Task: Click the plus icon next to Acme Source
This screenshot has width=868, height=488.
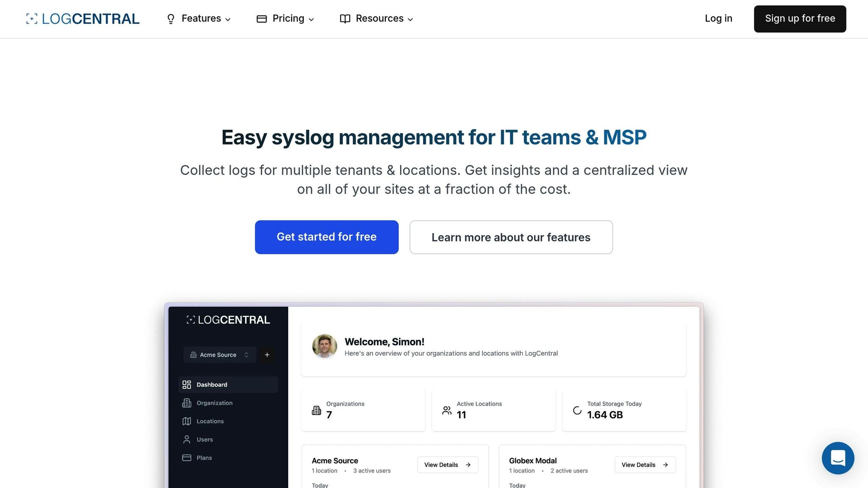Action: pyautogui.click(x=267, y=355)
